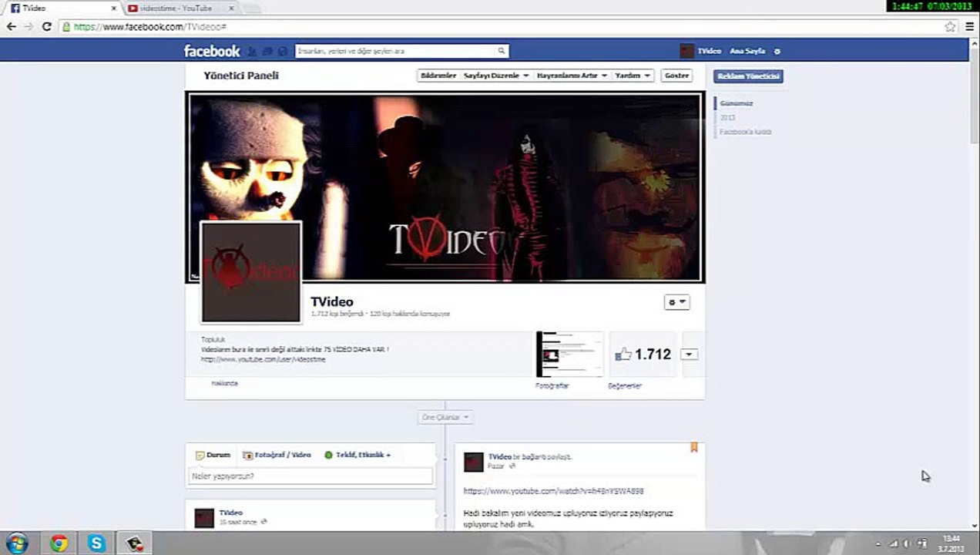Click the thumbs-up likes icon beside 1.712
Screen dimensions: 980x555
pos(623,355)
